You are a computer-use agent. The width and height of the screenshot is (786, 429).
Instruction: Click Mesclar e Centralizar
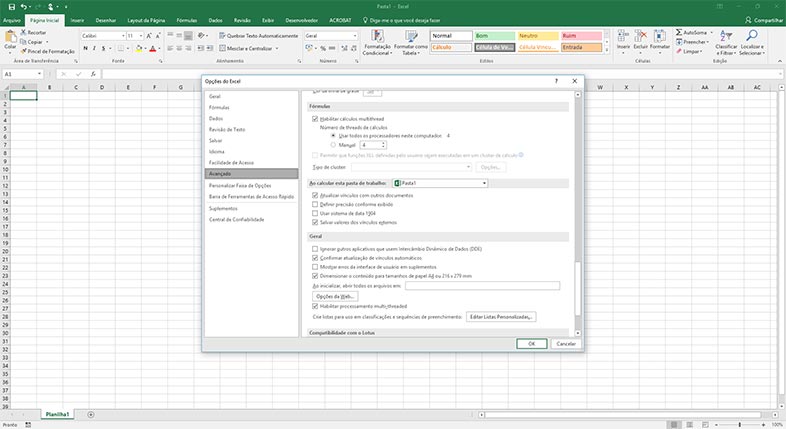click(x=246, y=48)
